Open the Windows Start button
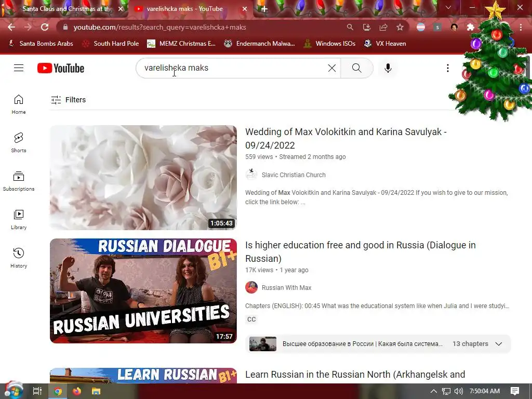The width and height of the screenshot is (532, 399). 14,391
